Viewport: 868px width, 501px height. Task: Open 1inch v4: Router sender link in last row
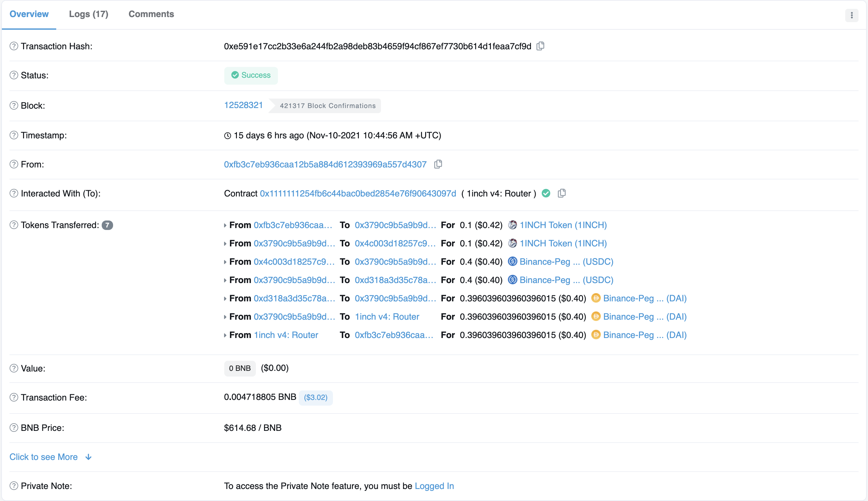click(286, 335)
